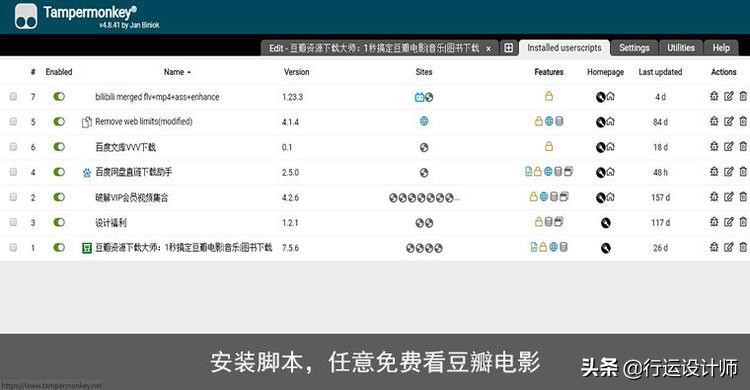Open the Edit 豆瓣资源下载大师 tab

pyautogui.click(x=374, y=48)
